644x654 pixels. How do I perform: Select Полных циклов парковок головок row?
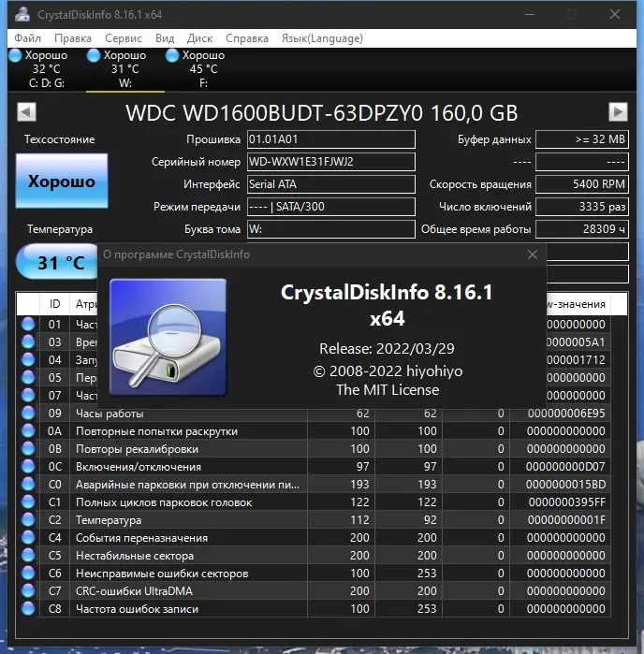click(314, 502)
